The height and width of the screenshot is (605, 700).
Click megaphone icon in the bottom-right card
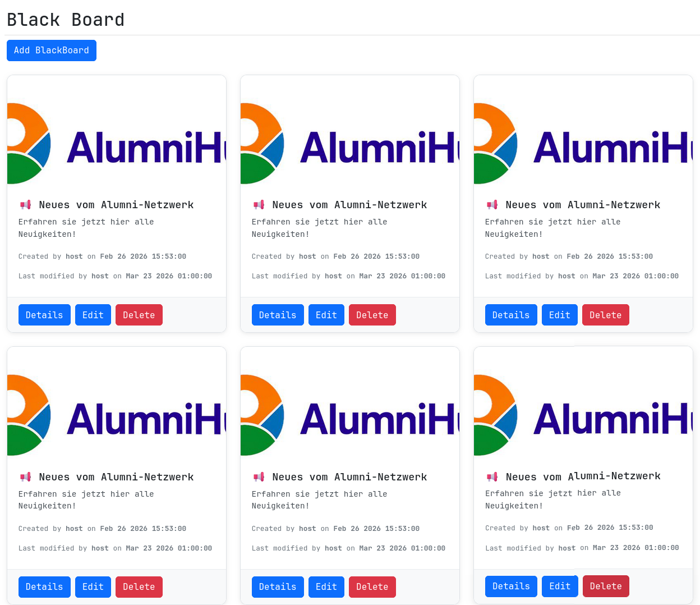[492, 477]
